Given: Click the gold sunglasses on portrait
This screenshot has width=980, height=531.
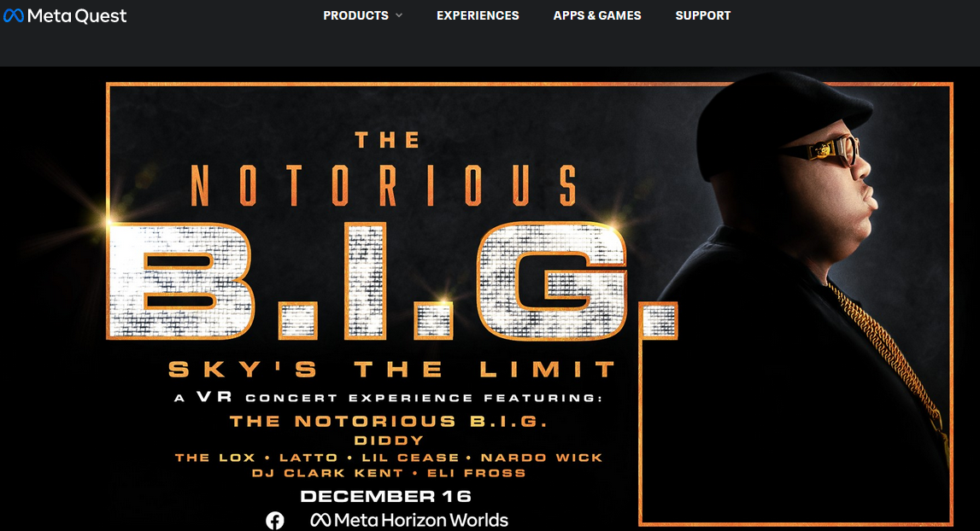Looking at the screenshot, I should 822,151.
